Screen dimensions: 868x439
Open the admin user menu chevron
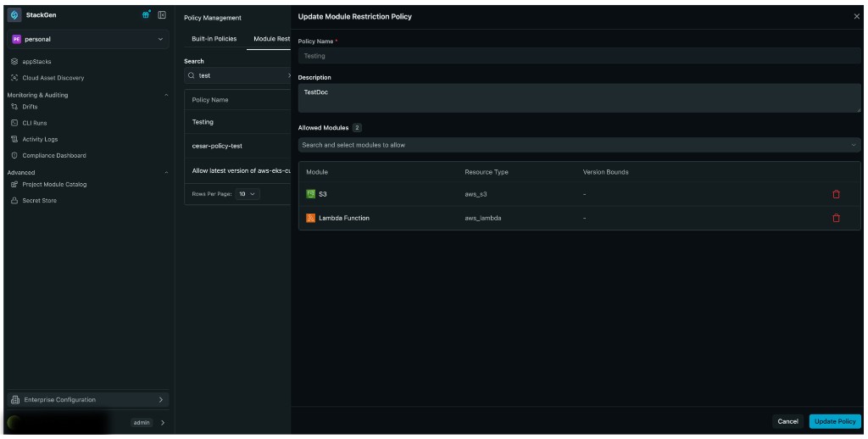[163, 423]
